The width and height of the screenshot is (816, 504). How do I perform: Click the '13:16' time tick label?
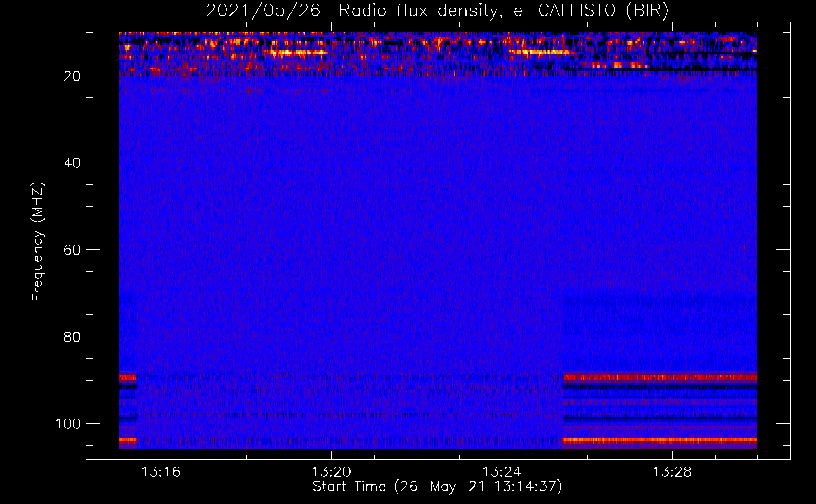(161, 472)
